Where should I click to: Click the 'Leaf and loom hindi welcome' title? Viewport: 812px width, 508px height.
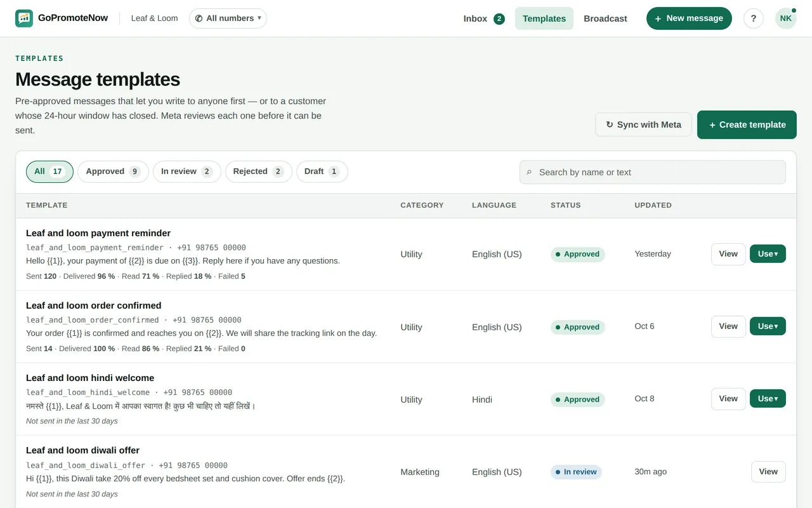(x=90, y=378)
